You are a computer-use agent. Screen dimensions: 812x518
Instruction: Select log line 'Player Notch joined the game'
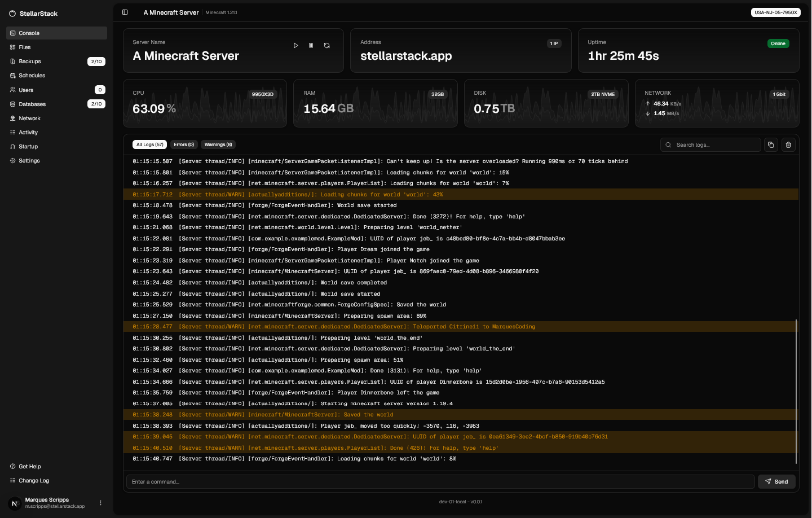[461, 261]
